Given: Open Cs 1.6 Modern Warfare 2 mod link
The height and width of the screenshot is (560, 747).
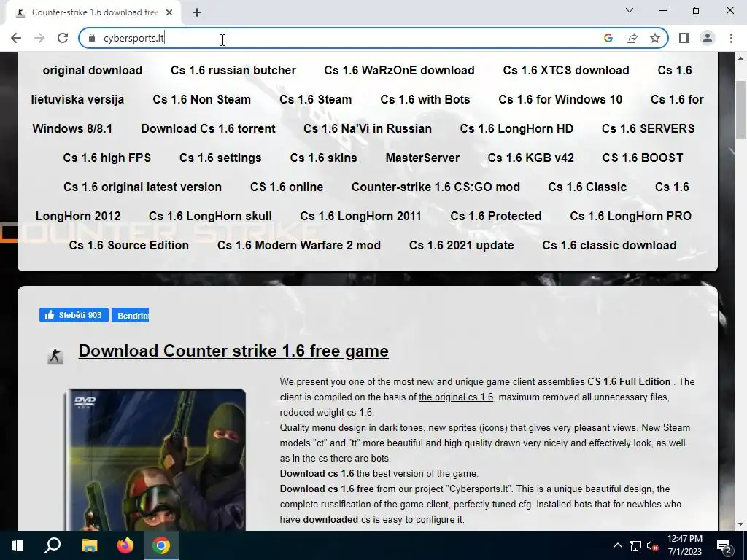Looking at the screenshot, I should click(298, 245).
